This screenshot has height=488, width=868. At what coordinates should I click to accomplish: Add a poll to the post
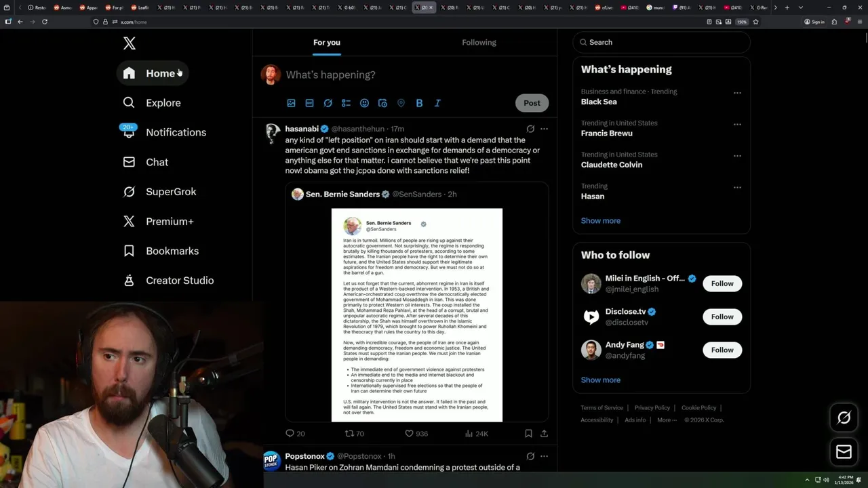pos(346,103)
